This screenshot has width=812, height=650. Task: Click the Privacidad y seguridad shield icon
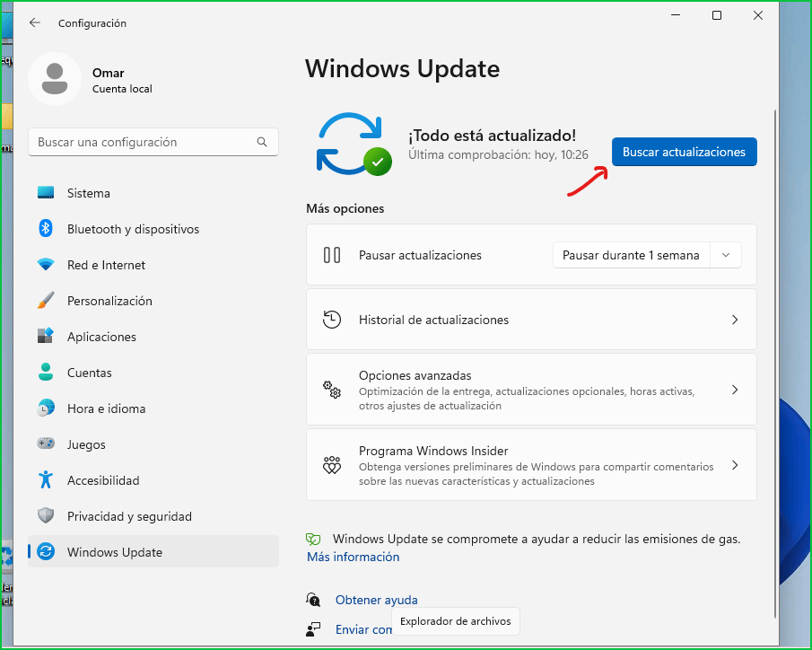46,515
